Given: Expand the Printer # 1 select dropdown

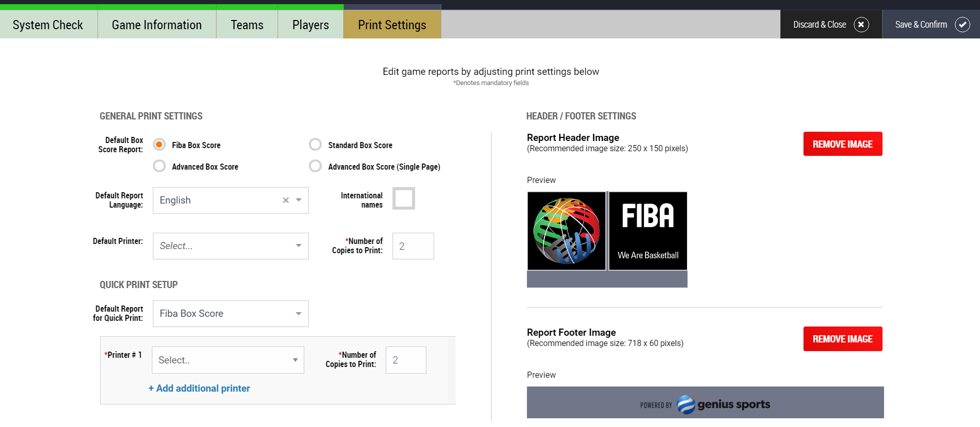Looking at the screenshot, I should click(228, 360).
